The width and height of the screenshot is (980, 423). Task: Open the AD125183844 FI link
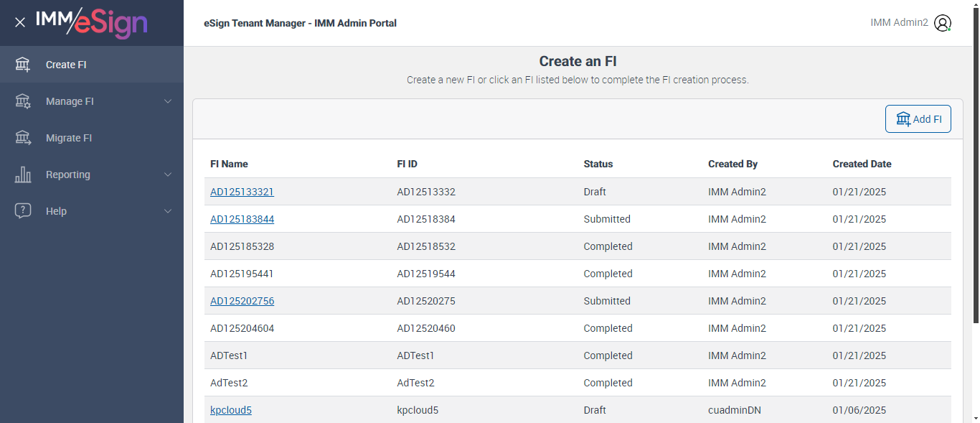[242, 219]
